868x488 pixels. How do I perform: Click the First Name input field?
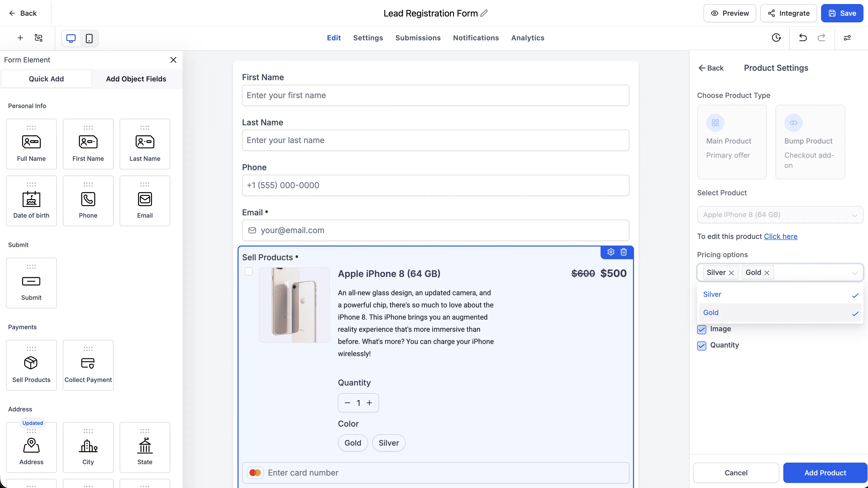tap(435, 95)
